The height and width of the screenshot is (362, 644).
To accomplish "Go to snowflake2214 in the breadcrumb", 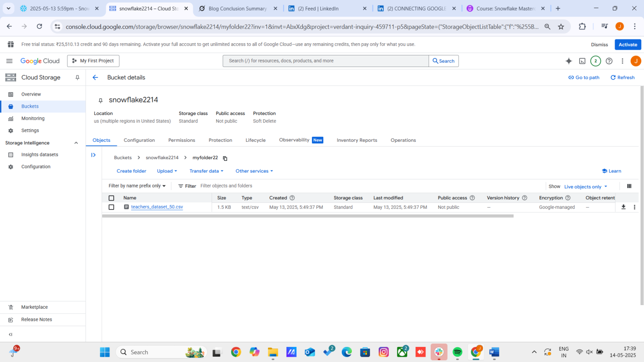I will (162, 158).
